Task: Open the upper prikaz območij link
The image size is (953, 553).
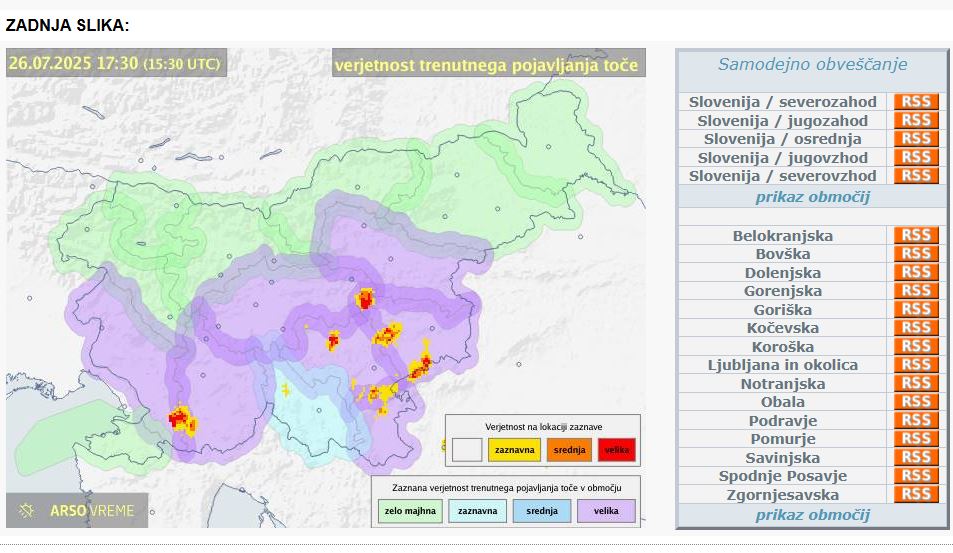Action: (x=812, y=197)
